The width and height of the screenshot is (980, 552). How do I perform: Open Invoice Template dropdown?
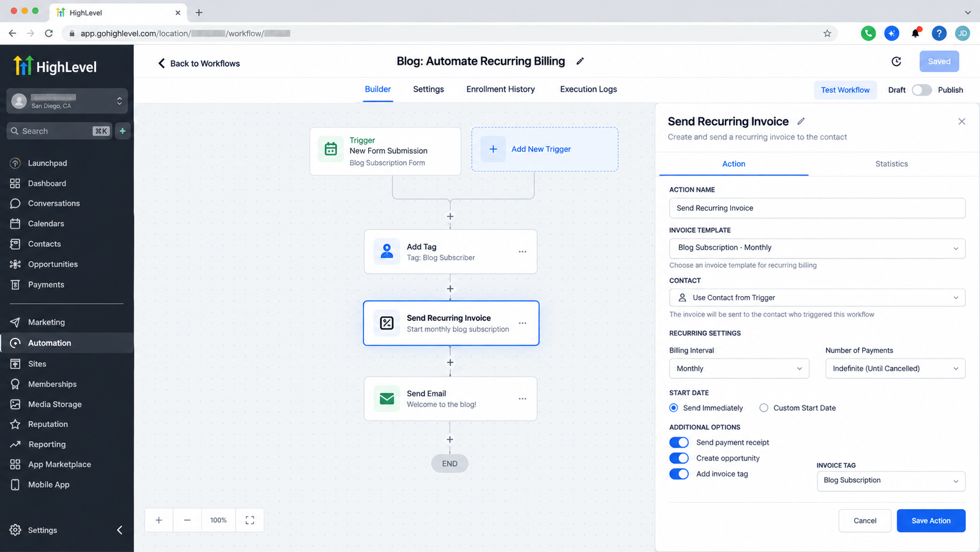[x=817, y=248]
